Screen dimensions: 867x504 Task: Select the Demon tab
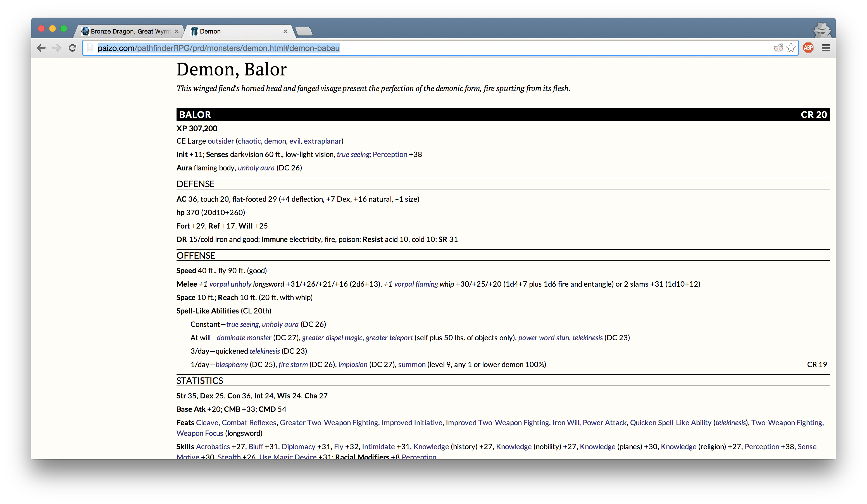click(234, 31)
